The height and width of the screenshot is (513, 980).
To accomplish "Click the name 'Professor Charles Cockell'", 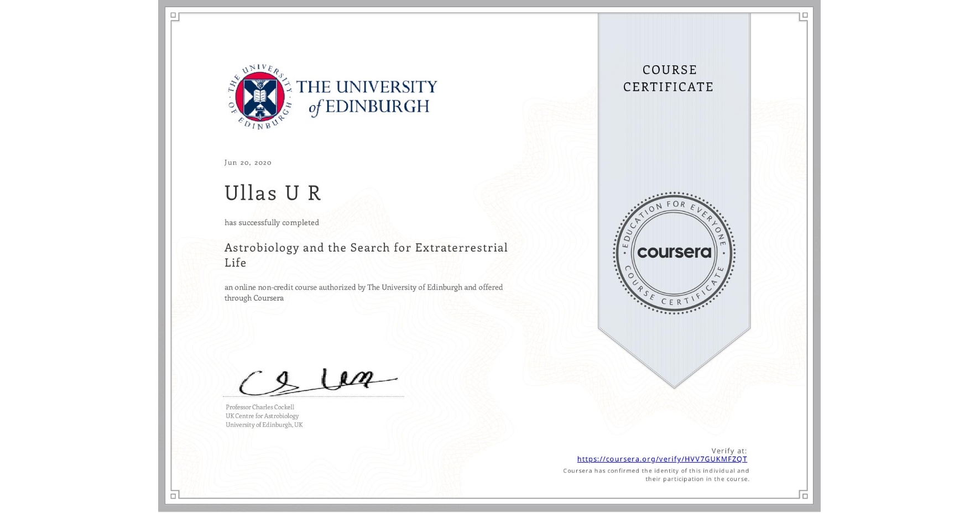I will tap(260, 407).
